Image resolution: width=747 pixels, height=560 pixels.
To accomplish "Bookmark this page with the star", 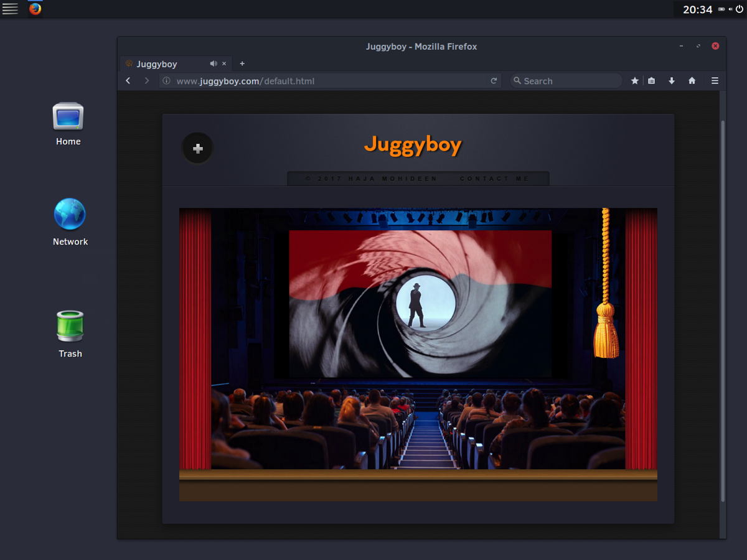I will pyautogui.click(x=635, y=81).
